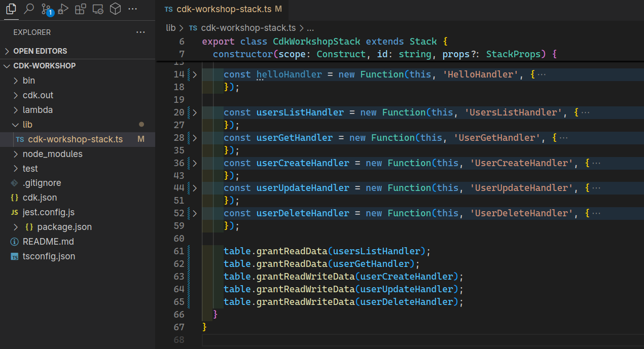Viewport: 644px width, 349px height.
Task: Open the Explorer view in activity bar
Action: point(11,9)
